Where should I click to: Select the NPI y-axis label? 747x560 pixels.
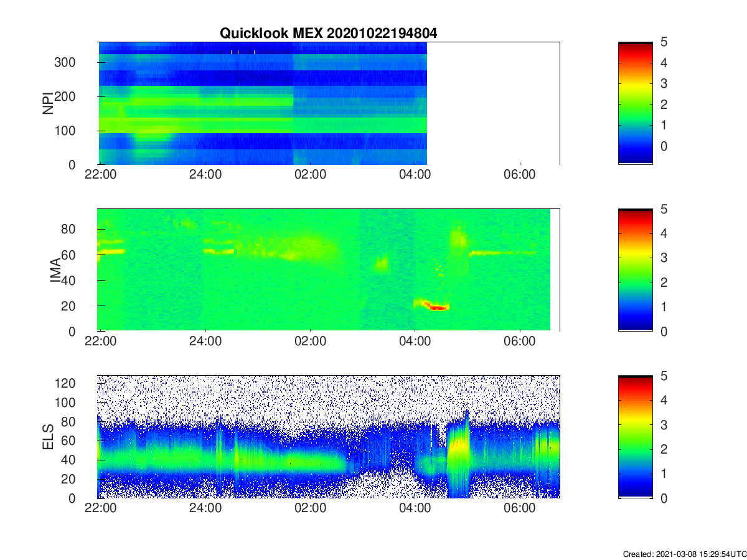[x=48, y=103]
